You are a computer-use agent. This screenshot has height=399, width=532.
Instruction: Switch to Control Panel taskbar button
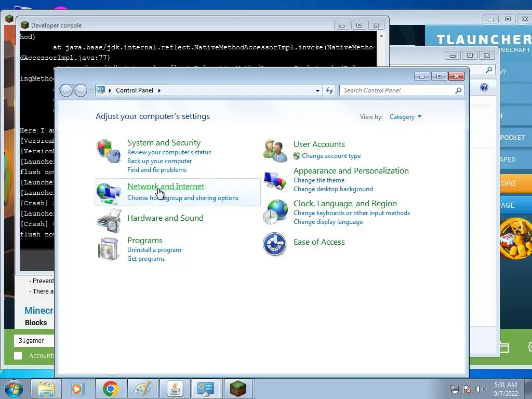coord(206,389)
